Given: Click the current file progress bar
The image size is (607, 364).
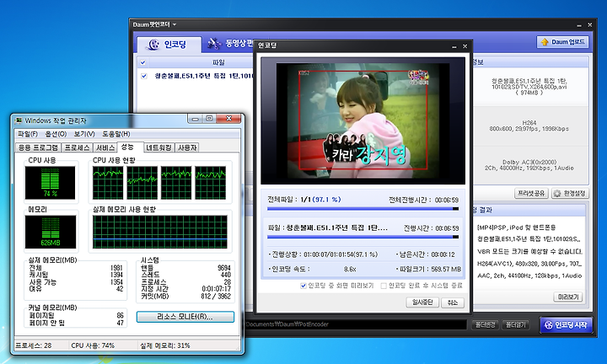Looking at the screenshot, I should 363,237.
